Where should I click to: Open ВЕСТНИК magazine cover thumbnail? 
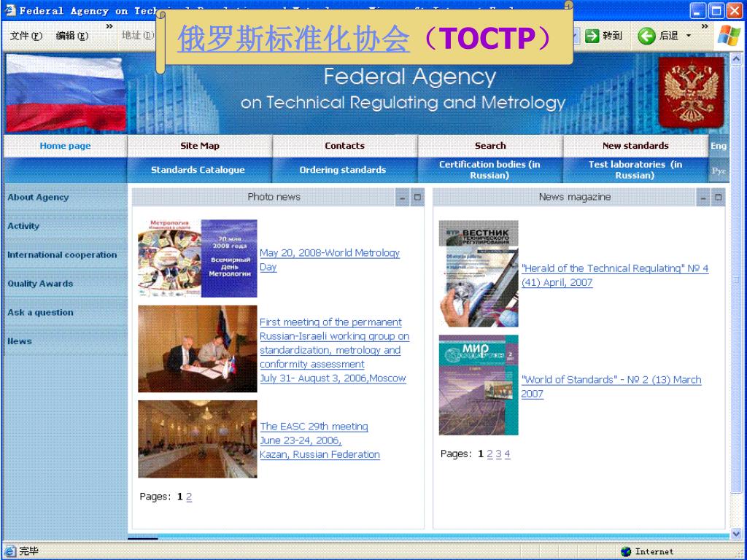(x=479, y=273)
